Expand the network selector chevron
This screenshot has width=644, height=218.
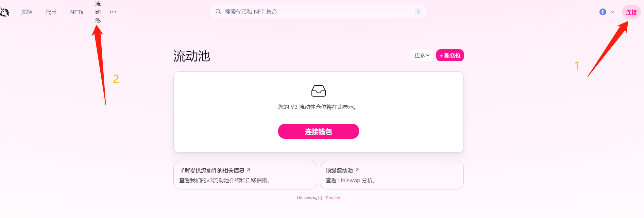pos(612,12)
